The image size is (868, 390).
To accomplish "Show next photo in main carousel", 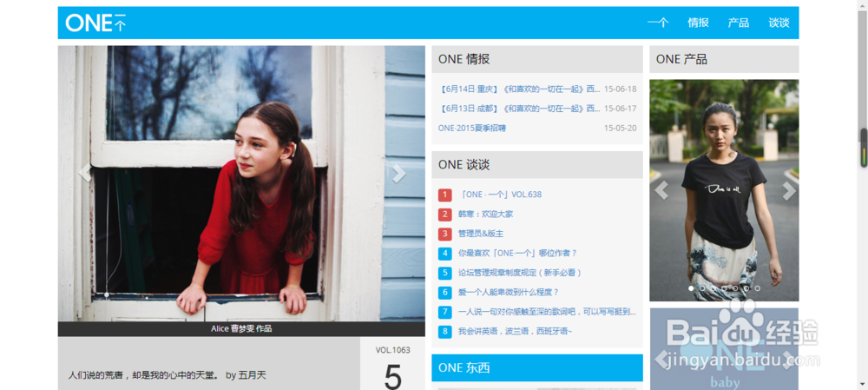I will (x=399, y=173).
